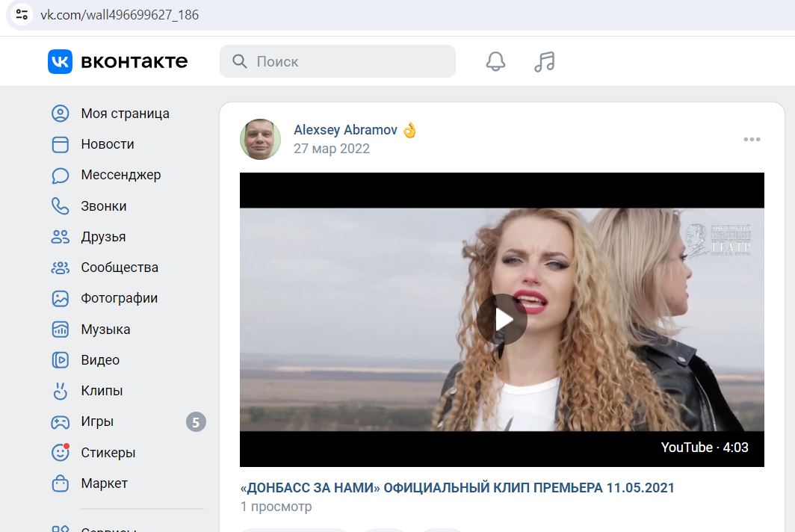
Task: Click the Друзья people icon
Action: click(x=61, y=237)
